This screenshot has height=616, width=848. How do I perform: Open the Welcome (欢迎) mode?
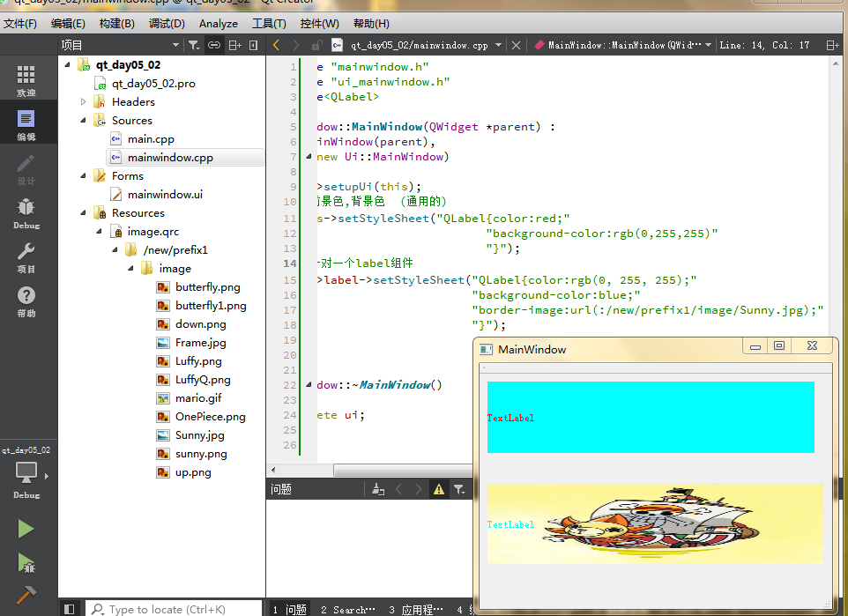tap(26, 80)
